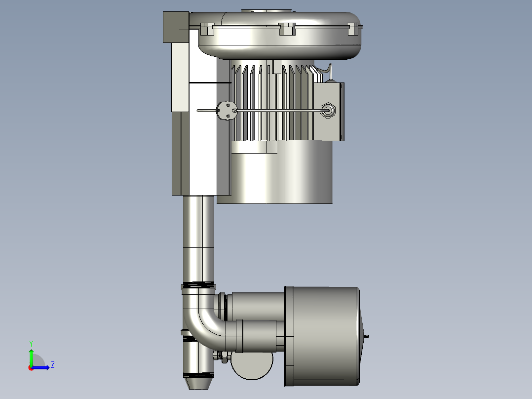The image size is (532, 399).
Task: Click the "Z" axis label
Action: coord(53,365)
